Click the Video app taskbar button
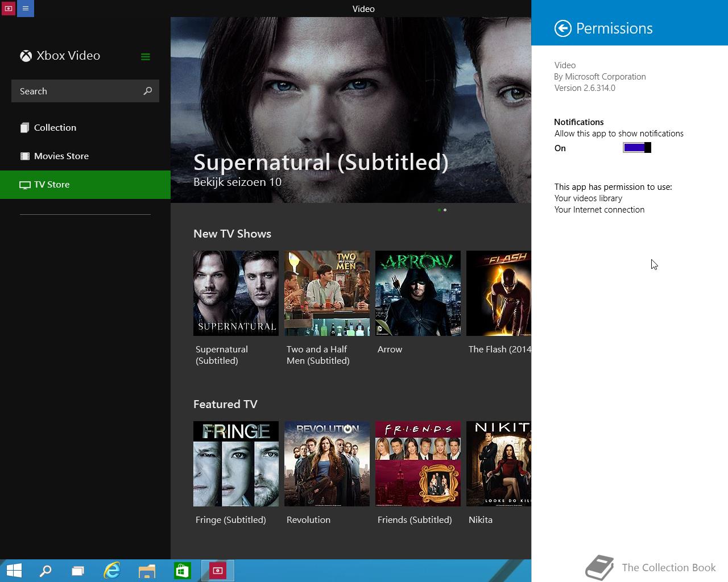The image size is (728, 582). [x=218, y=571]
